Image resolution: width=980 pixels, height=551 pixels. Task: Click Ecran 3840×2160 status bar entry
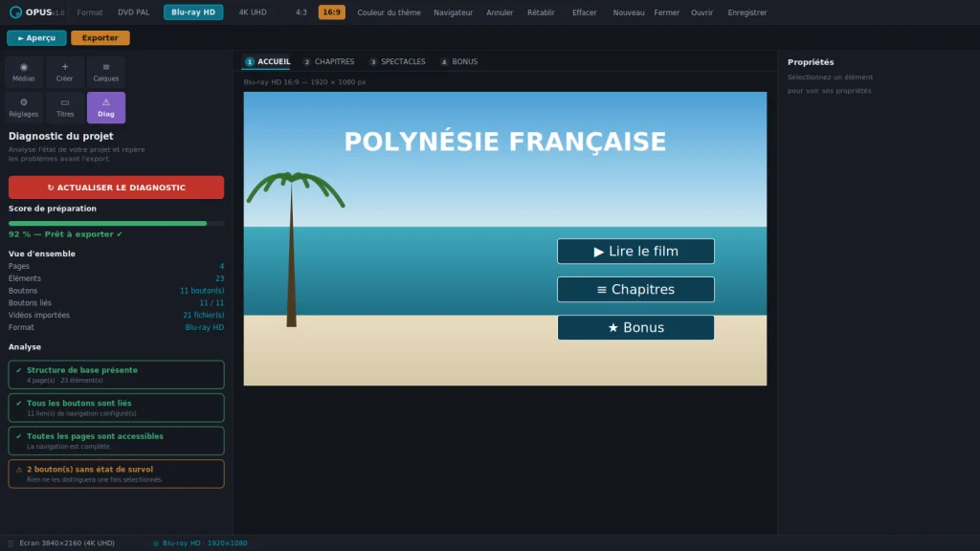(67, 543)
